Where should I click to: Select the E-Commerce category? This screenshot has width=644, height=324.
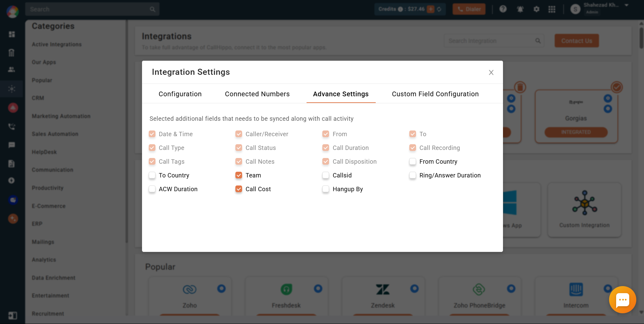(49, 206)
